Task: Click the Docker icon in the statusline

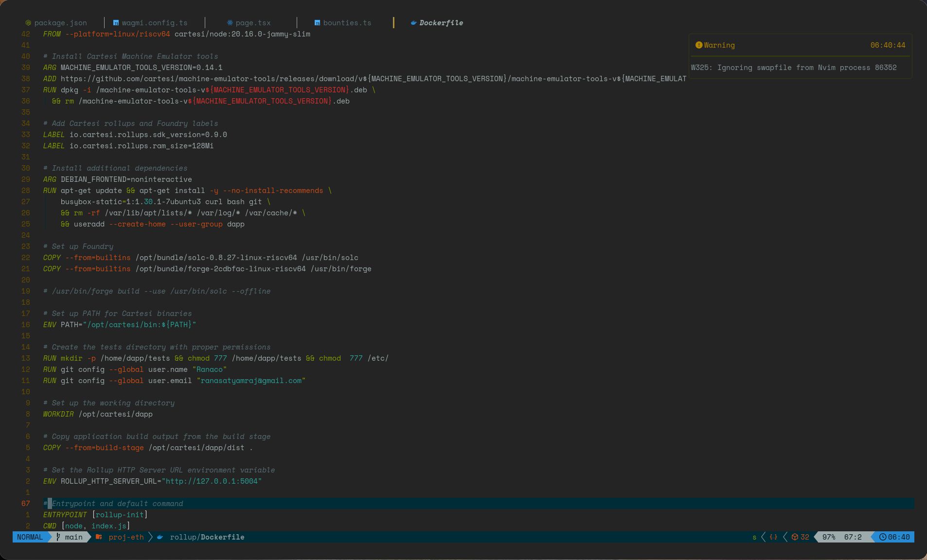Action: [160, 537]
